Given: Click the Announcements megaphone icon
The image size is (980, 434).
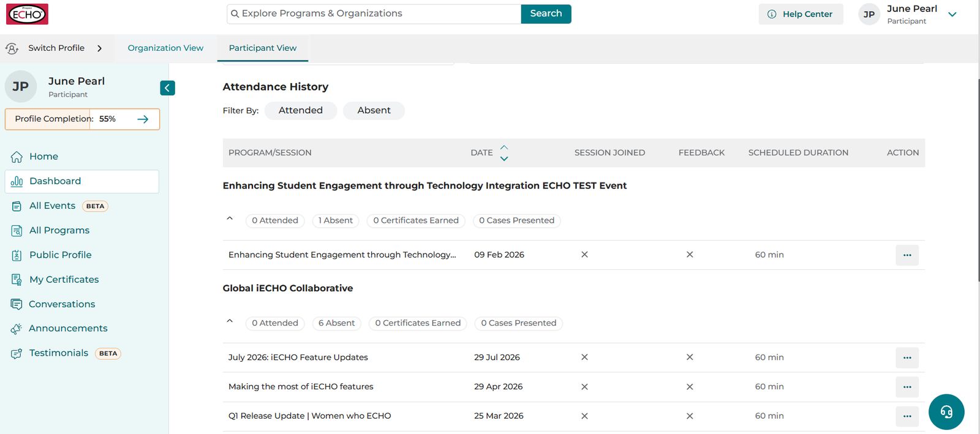Looking at the screenshot, I should pos(17,329).
